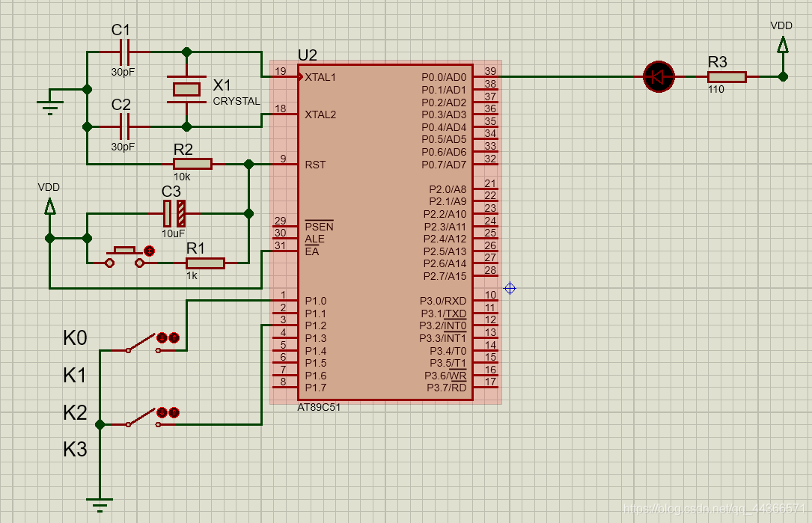Click the P3.2/INT0 pin label

coord(443,325)
